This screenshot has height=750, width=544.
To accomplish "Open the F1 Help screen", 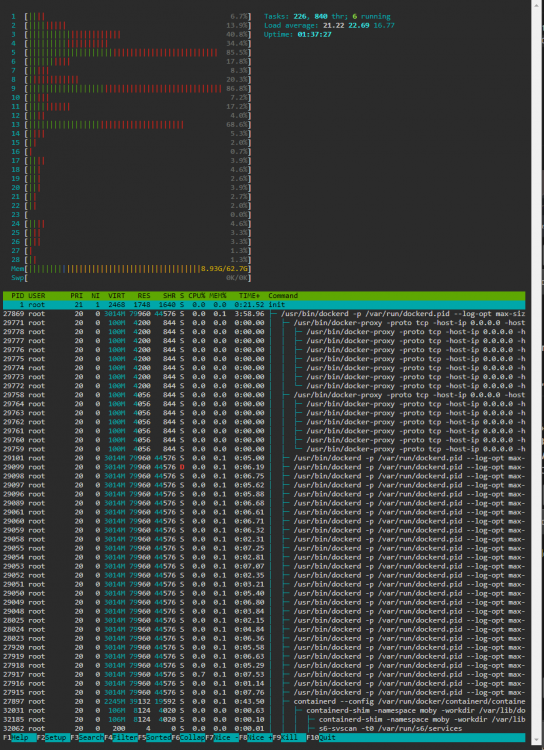I will 17,738.
